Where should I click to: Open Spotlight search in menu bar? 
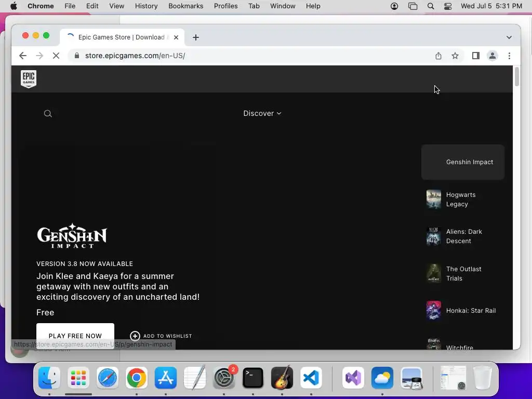pyautogui.click(x=431, y=6)
